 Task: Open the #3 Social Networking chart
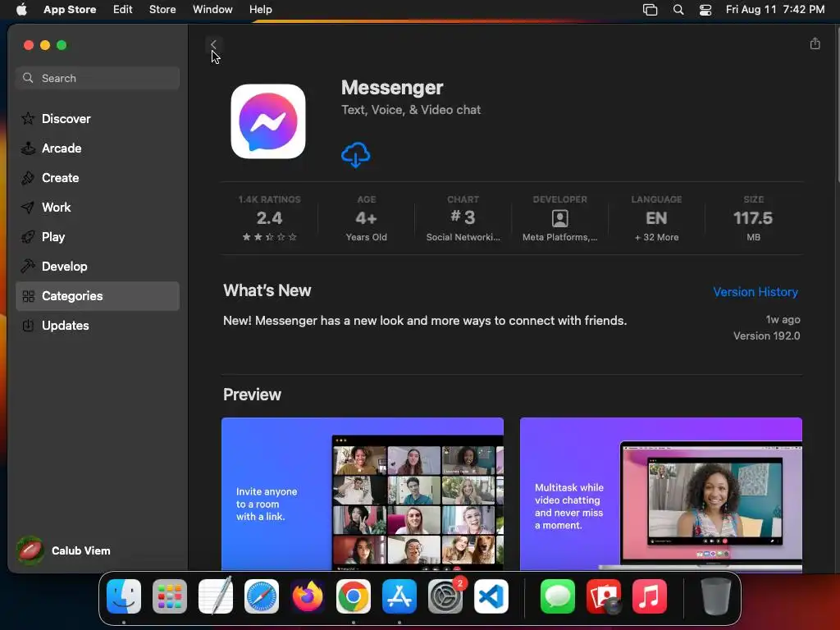[463, 218]
